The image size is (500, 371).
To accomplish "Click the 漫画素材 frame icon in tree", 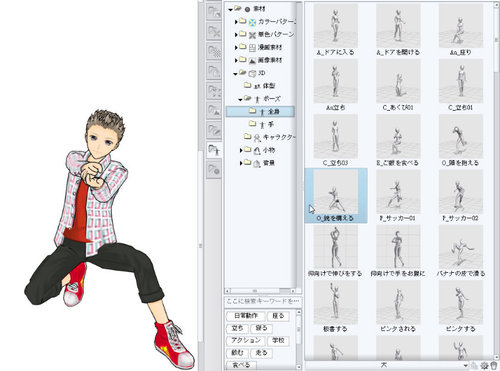I will click(x=252, y=48).
